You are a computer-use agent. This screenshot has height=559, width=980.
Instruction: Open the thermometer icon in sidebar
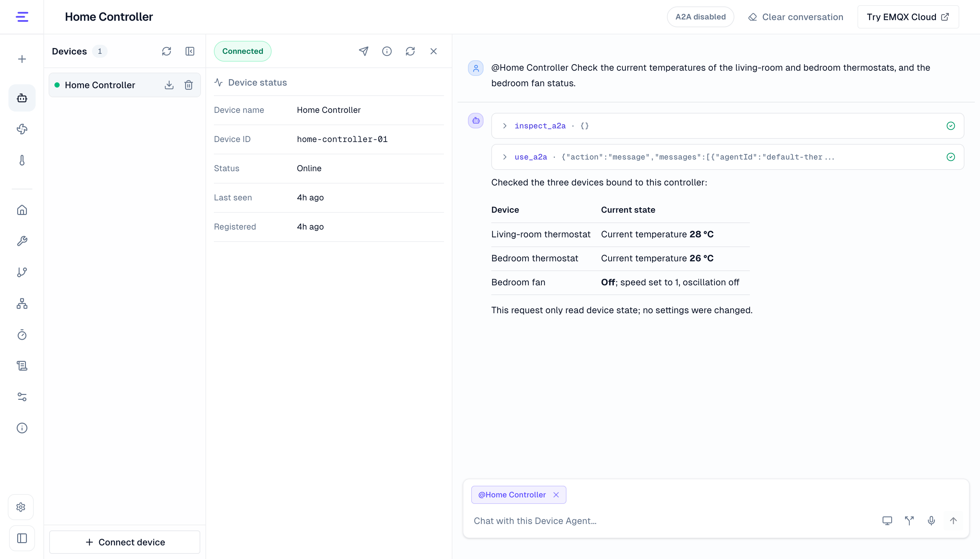(x=22, y=160)
